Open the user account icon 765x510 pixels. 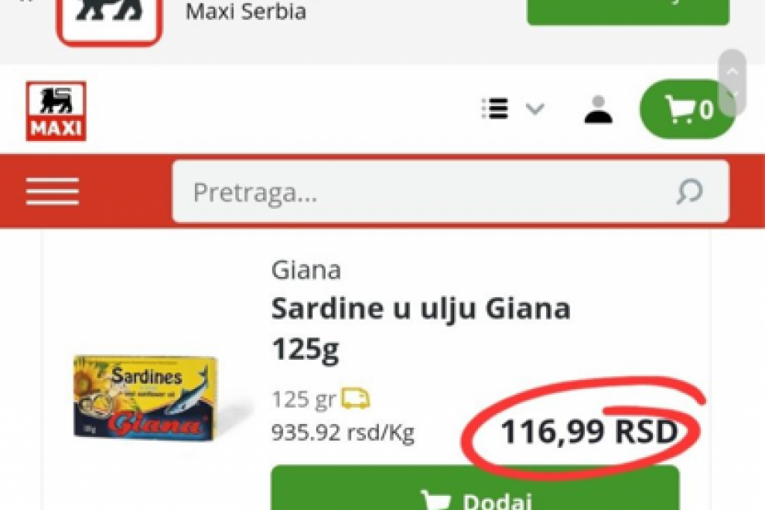click(x=598, y=110)
